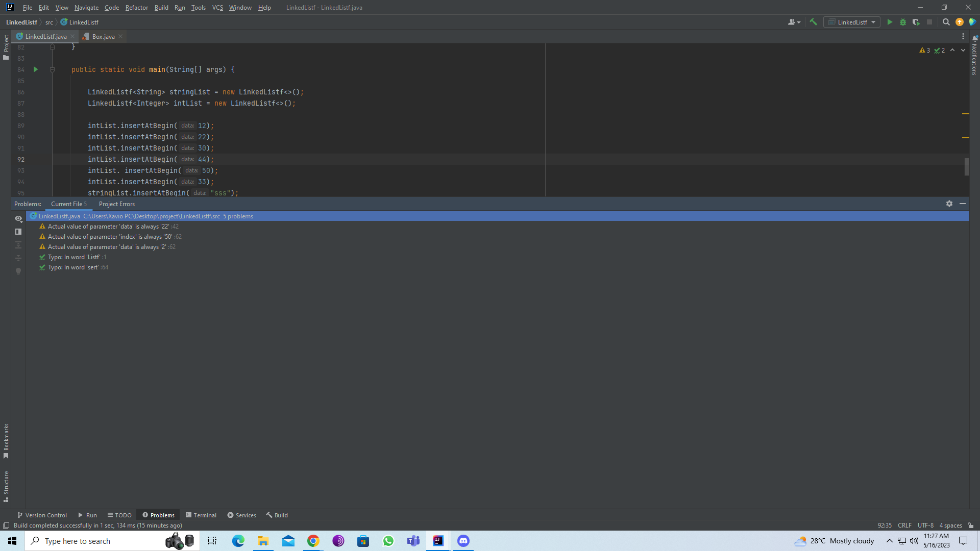980x551 pixels.
Task: Switch to Project Errors tab
Action: click(x=117, y=204)
